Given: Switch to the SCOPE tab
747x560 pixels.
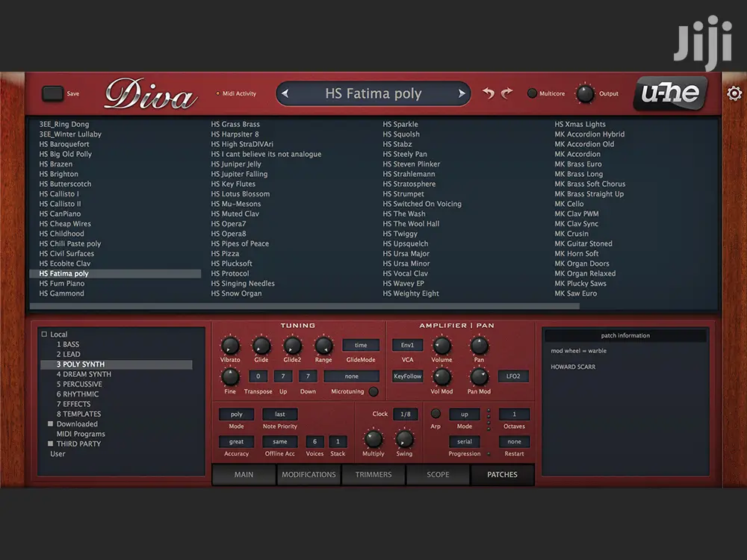Looking at the screenshot, I should (438, 474).
